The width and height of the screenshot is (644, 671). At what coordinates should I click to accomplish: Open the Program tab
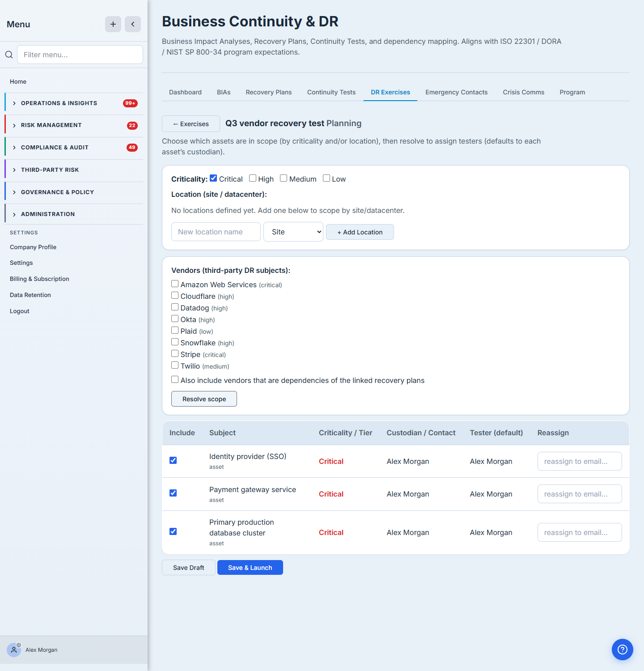(572, 92)
